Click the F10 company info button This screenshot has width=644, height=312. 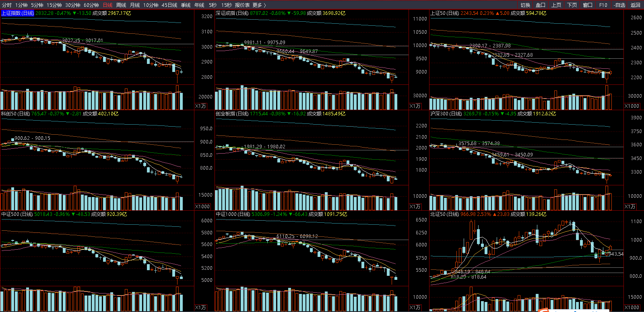(603, 5)
